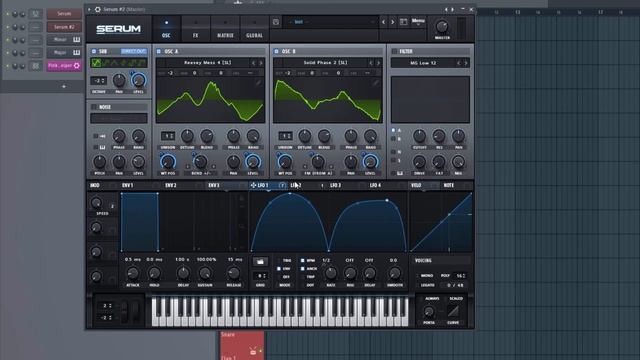Enable MONO voicing
The width and height of the screenshot is (640, 360).
[x=427, y=276]
